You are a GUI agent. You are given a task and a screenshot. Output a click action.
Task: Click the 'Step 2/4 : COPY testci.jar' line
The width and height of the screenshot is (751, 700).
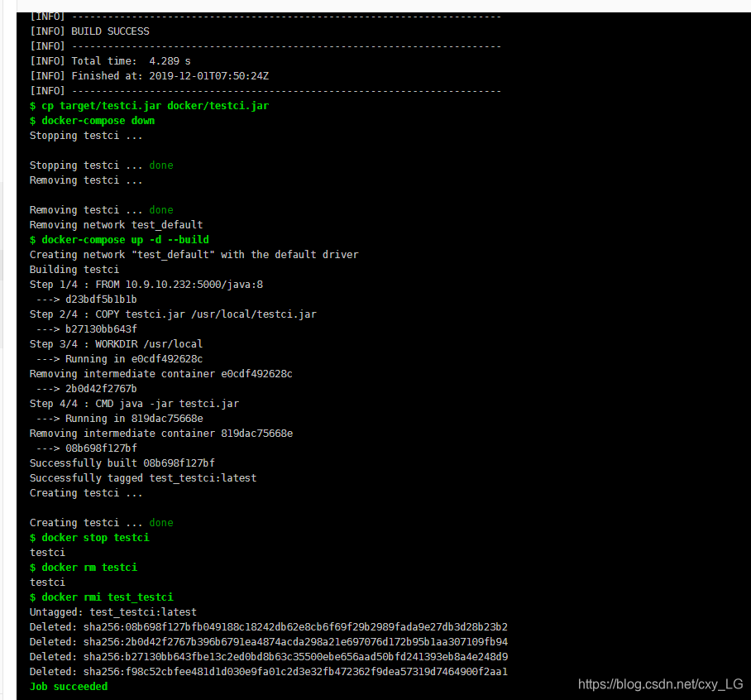pos(173,314)
